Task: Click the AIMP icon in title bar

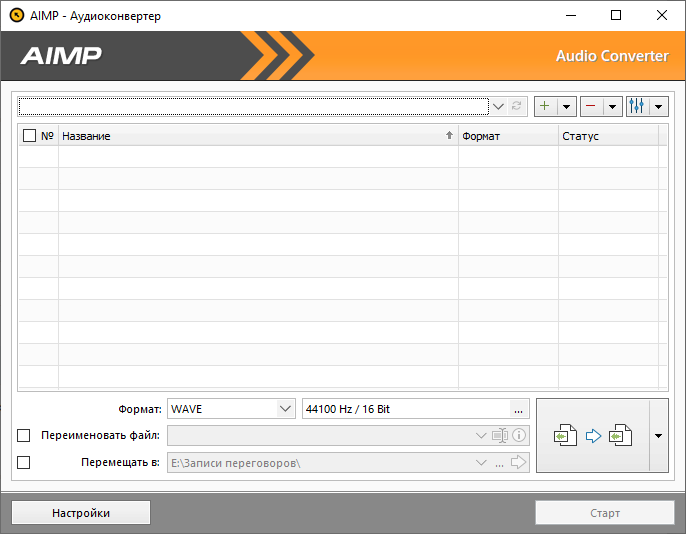Action: 17,15
